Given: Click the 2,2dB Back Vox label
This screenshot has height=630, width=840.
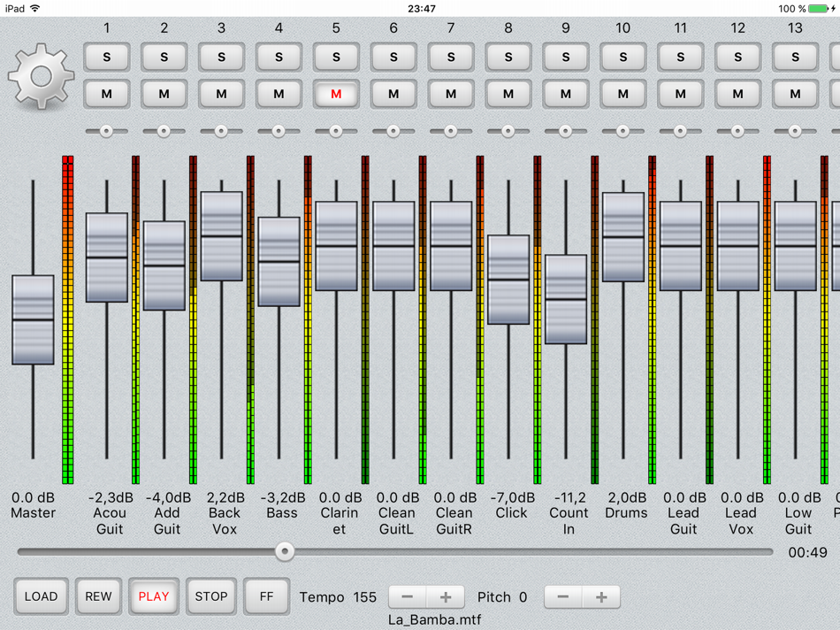Looking at the screenshot, I should (225, 513).
